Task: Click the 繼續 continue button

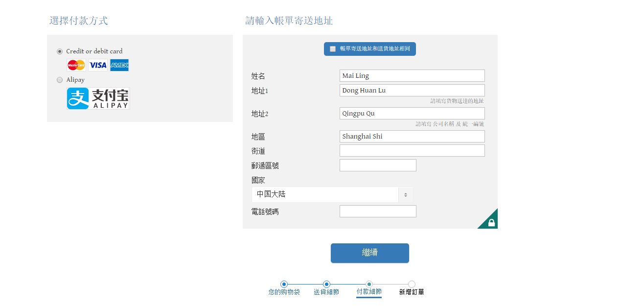Action: (370, 253)
